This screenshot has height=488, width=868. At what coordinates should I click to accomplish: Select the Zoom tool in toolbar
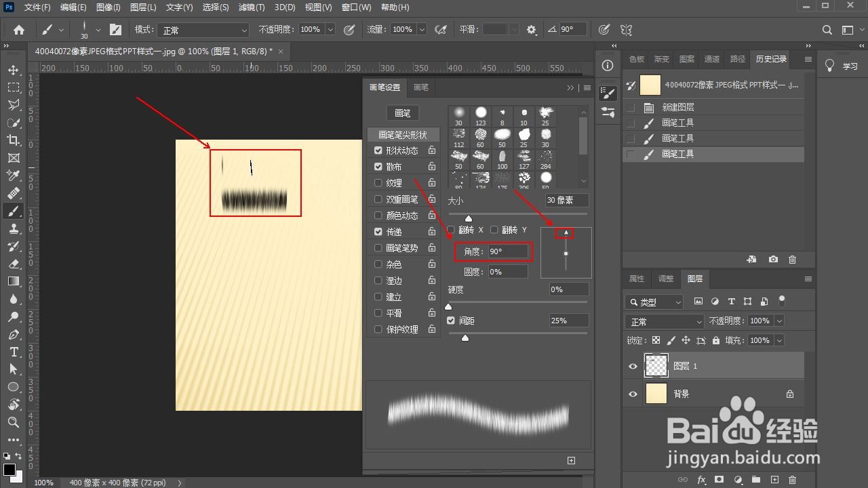pyautogui.click(x=14, y=422)
